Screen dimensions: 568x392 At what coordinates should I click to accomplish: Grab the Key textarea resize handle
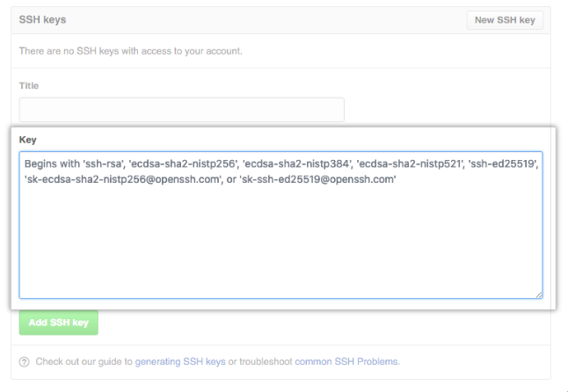click(x=539, y=295)
